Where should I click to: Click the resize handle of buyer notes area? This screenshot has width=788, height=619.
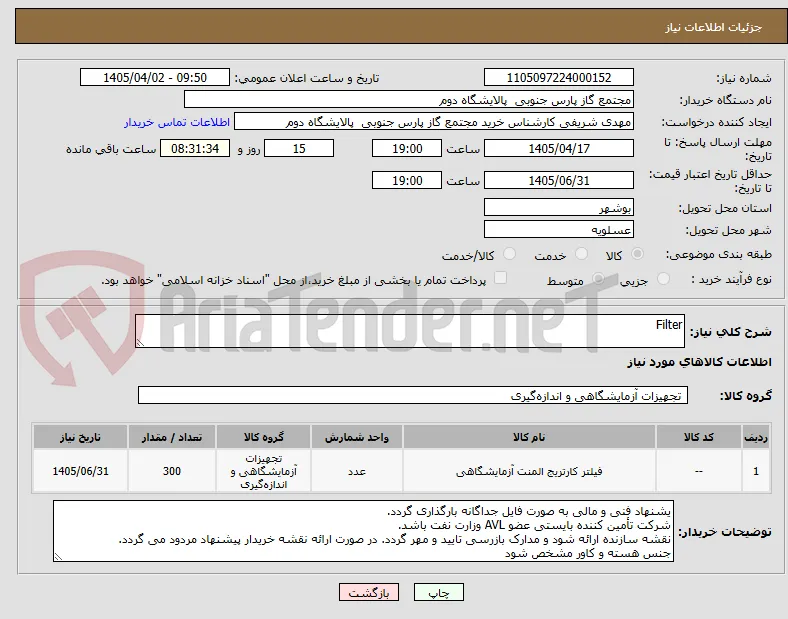pos(58,557)
